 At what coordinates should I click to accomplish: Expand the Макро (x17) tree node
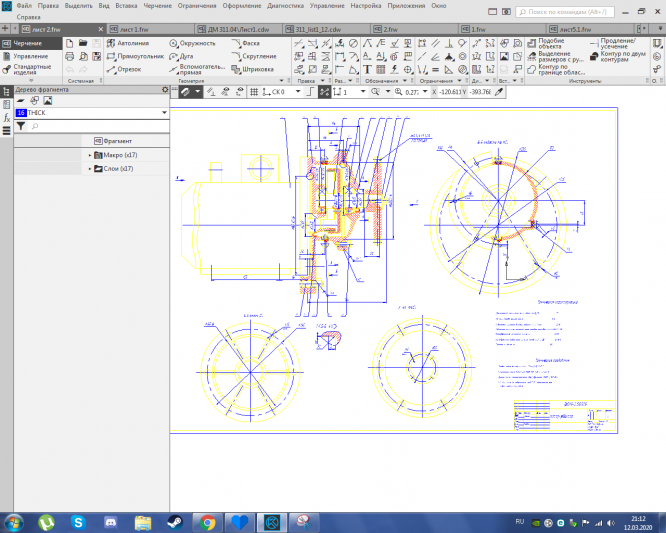(x=90, y=155)
